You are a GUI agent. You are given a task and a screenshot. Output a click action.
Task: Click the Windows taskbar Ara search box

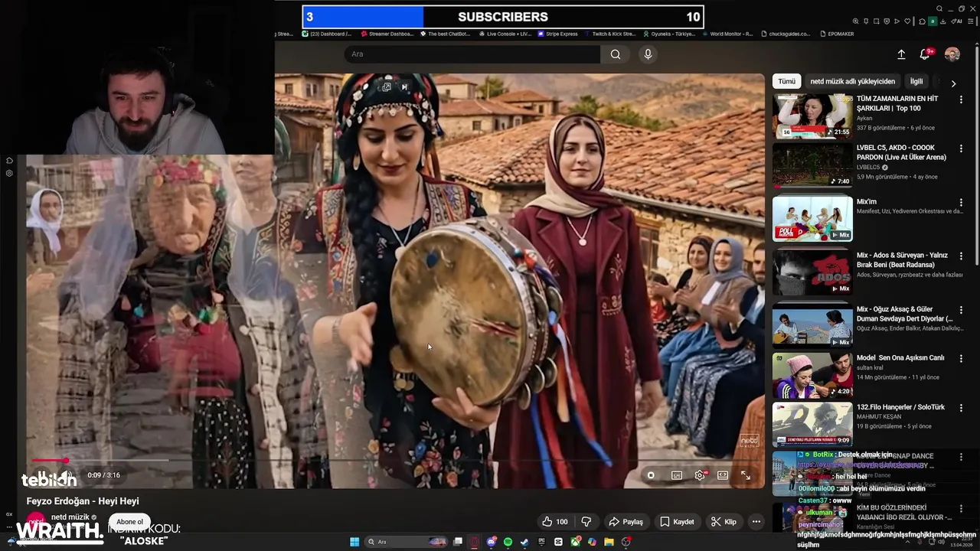[x=407, y=542]
